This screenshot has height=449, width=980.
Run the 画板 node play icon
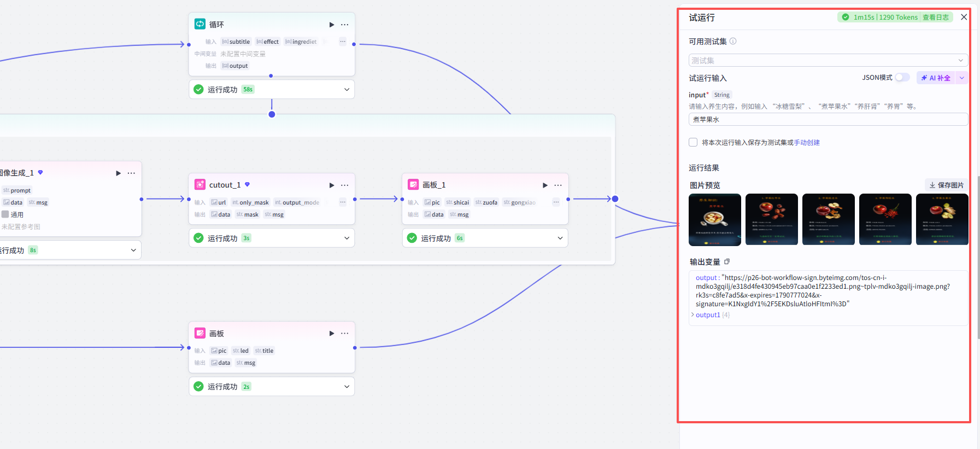point(332,334)
